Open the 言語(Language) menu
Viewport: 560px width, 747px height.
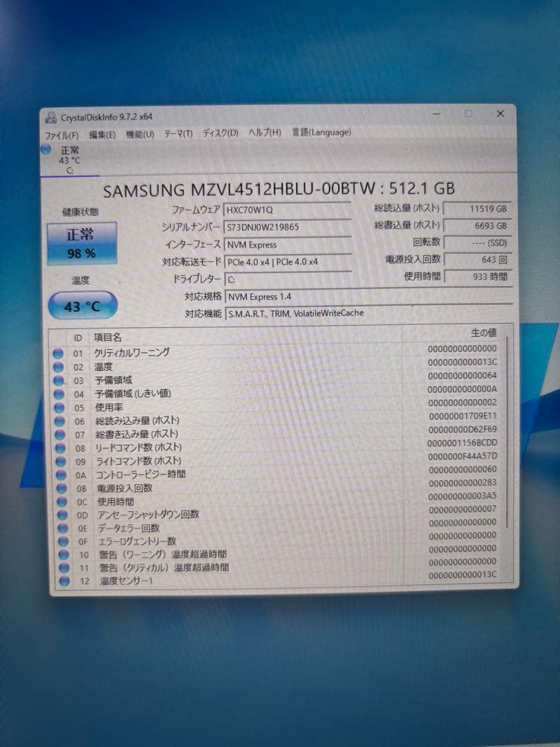pos(321,132)
